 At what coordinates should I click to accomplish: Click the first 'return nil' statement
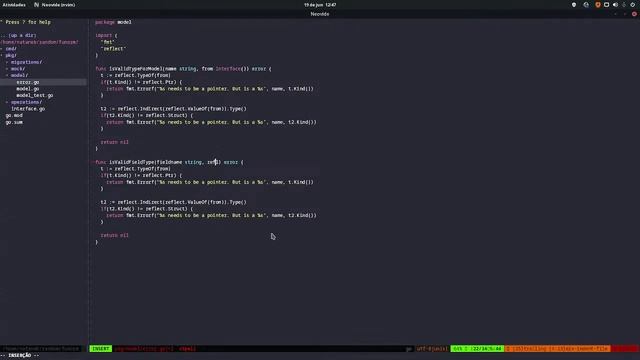[115, 142]
